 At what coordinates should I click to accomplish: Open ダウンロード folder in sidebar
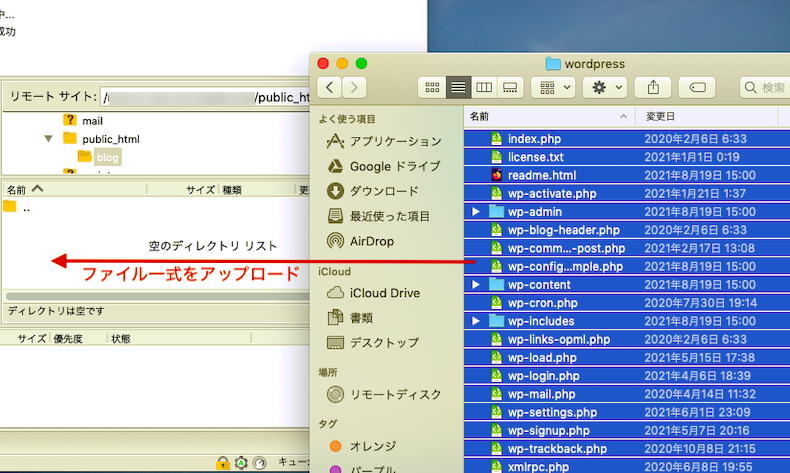pyautogui.click(x=373, y=191)
